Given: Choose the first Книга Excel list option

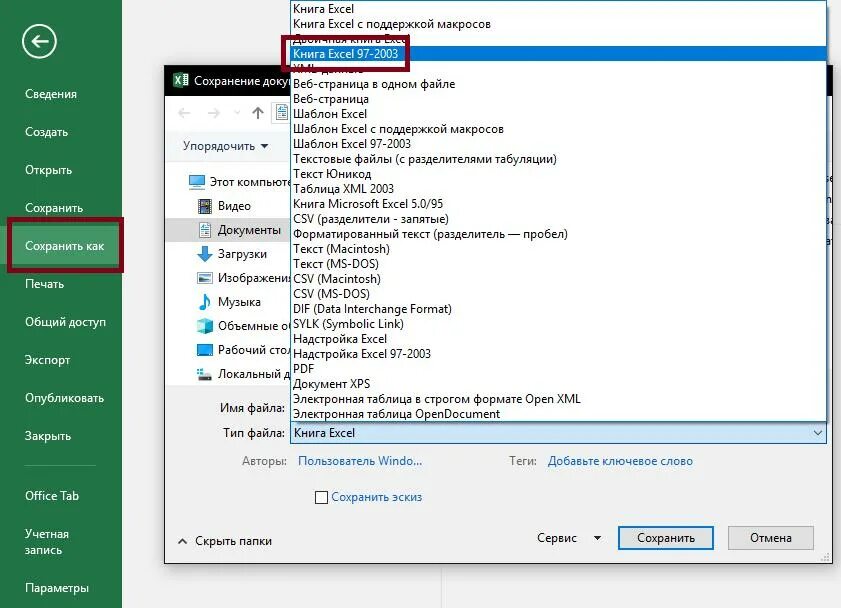Looking at the screenshot, I should 558,9.
